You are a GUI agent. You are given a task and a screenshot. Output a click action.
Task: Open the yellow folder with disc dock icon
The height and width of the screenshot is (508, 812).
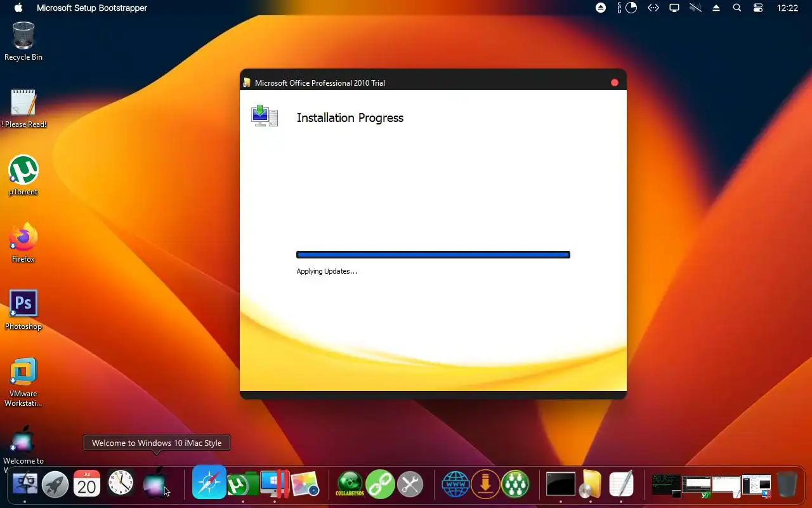591,485
